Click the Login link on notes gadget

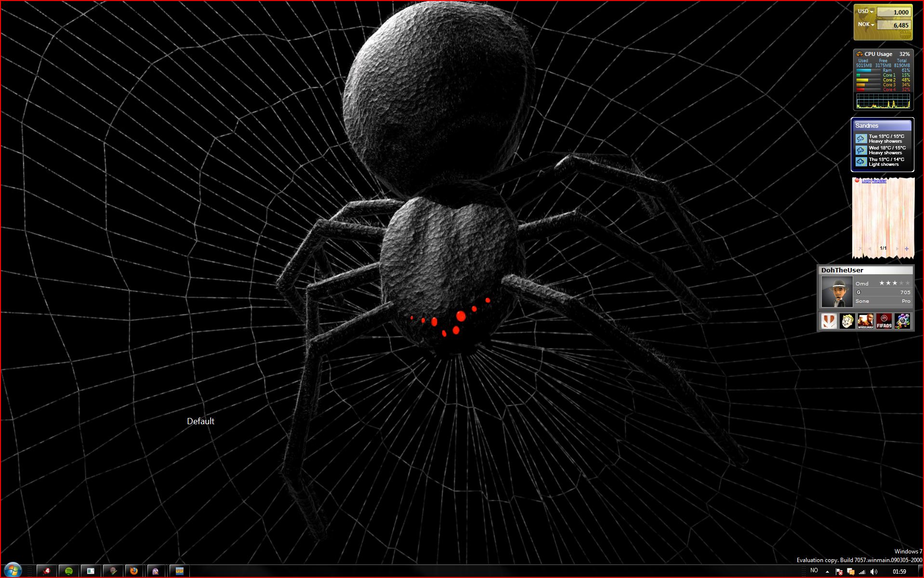click(866, 181)
